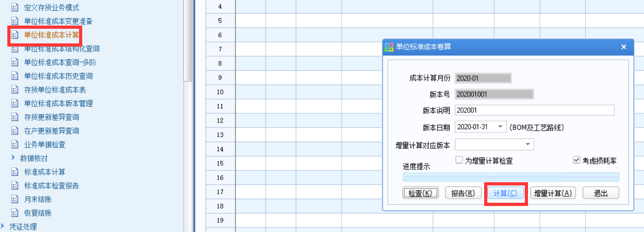Open 存货单位标准成本表
Image resolution: width=644 pixels, height=232 pixels.
tap(55, 90)
